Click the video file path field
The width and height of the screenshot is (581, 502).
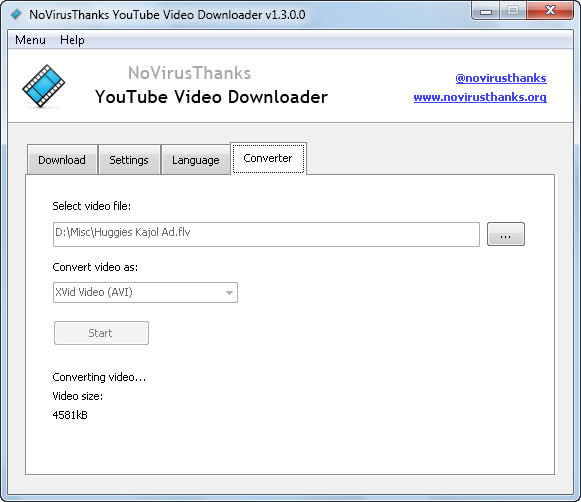[266, 234]
